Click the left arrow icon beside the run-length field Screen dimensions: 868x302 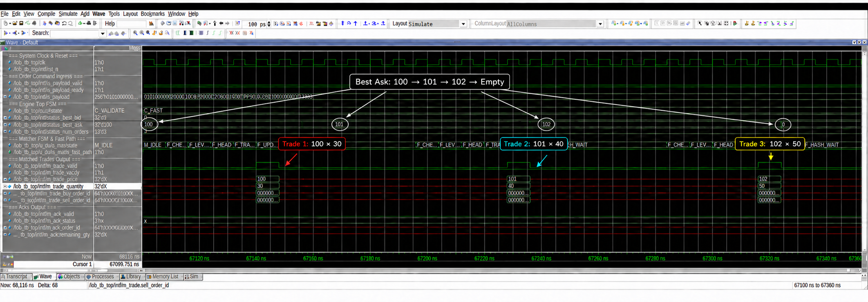pos(221,24)
